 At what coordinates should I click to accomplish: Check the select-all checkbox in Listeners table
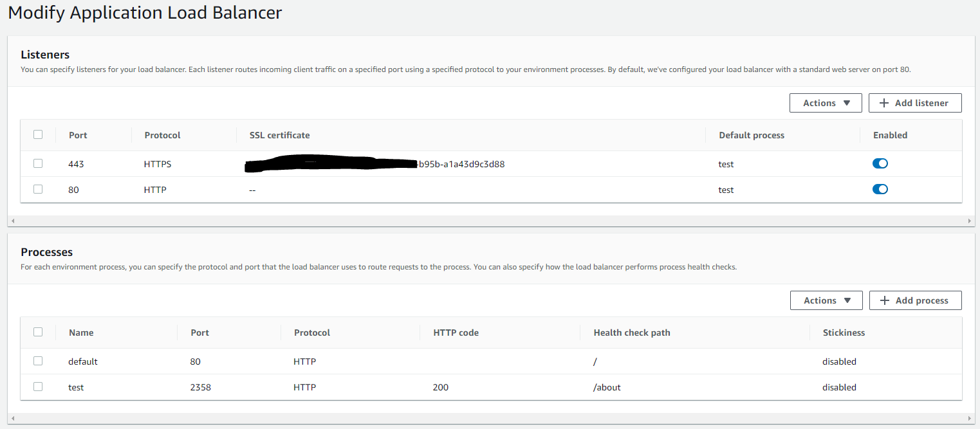pyautogui.click(x=38, y=134)
